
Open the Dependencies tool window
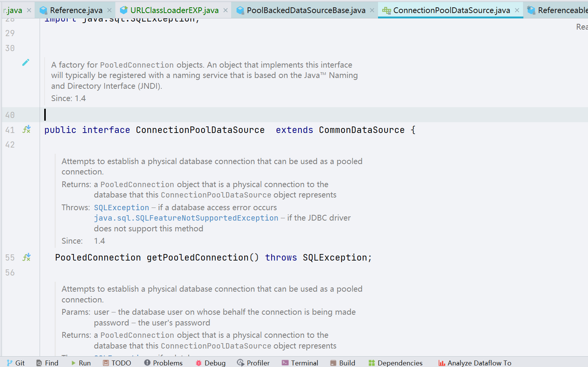coord(395,363)
